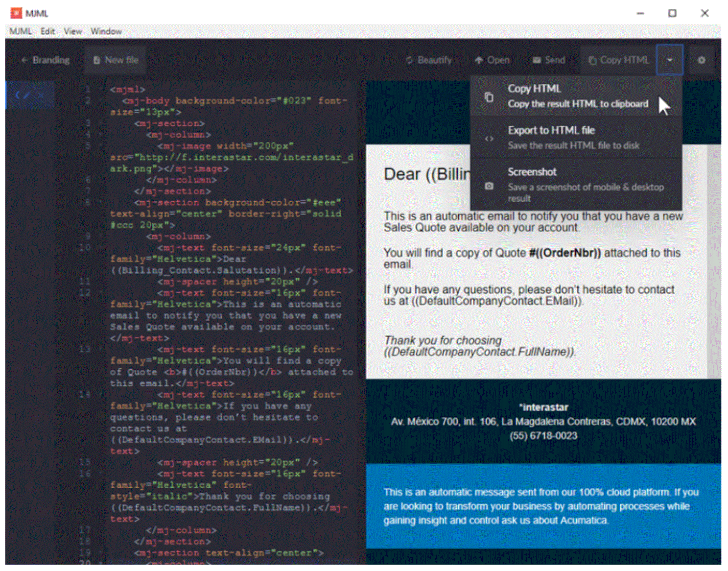Toggle the export options dropdown arrow
The height and width of the screenshot is (571, 728).
[670, 60]
